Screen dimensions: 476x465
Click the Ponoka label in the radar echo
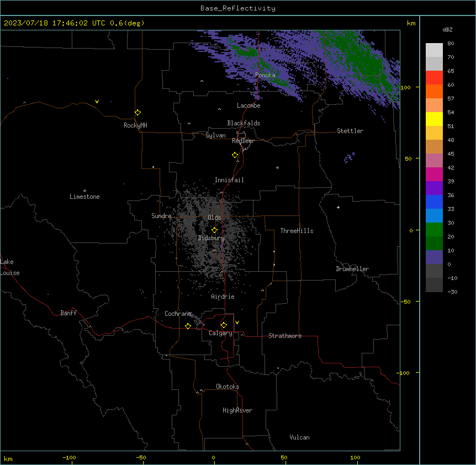(265, 75)
